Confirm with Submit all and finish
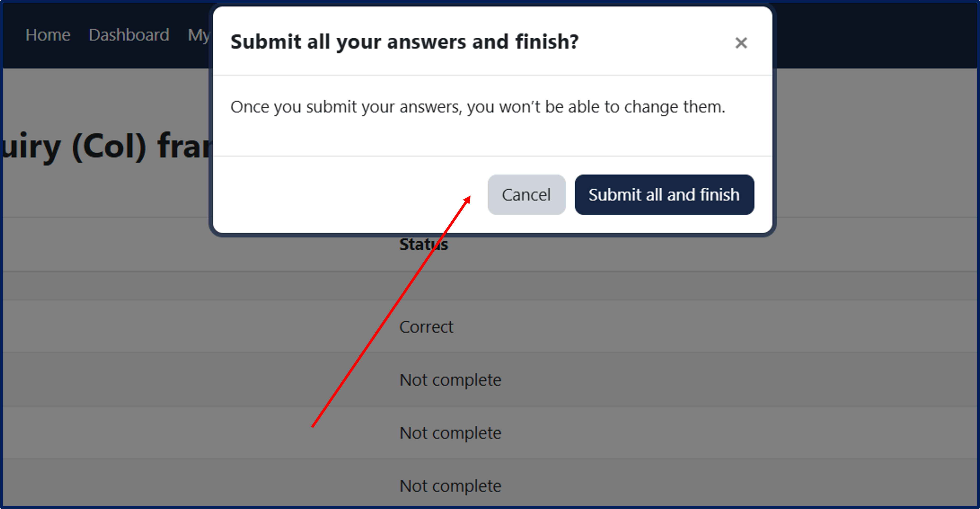980x509 pixels. click(664, 195)
